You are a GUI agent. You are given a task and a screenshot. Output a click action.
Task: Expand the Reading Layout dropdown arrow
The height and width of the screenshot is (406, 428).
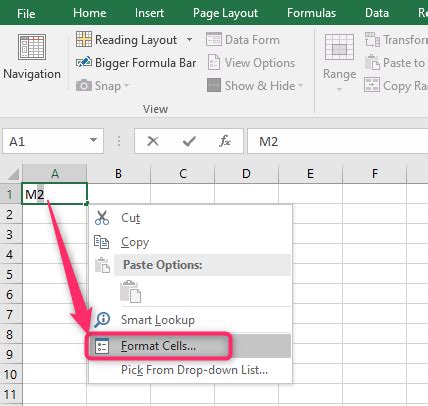tap(189, 40)
